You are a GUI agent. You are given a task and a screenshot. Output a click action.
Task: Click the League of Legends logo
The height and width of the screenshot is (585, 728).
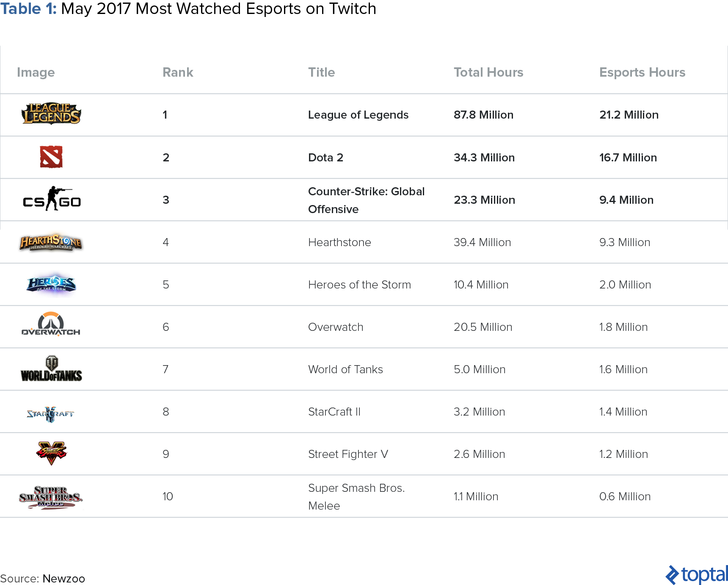click(x=51, y=114)
